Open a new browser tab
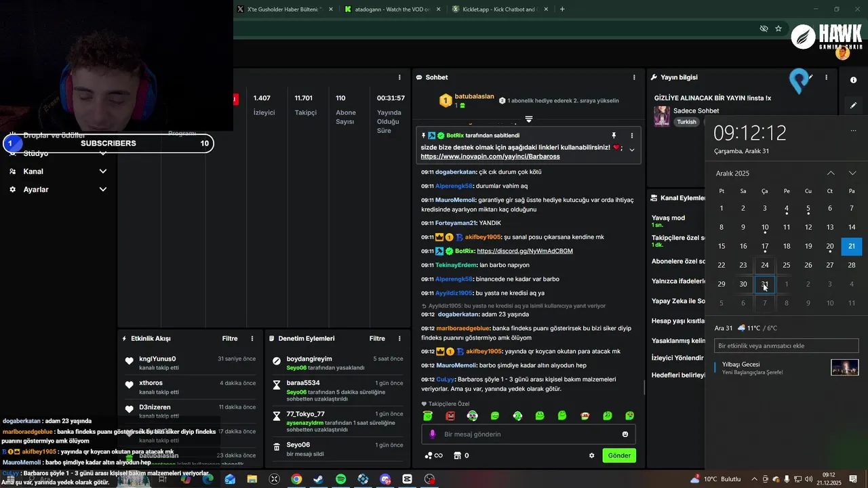868x488 pixels. (x=562, y=9)
